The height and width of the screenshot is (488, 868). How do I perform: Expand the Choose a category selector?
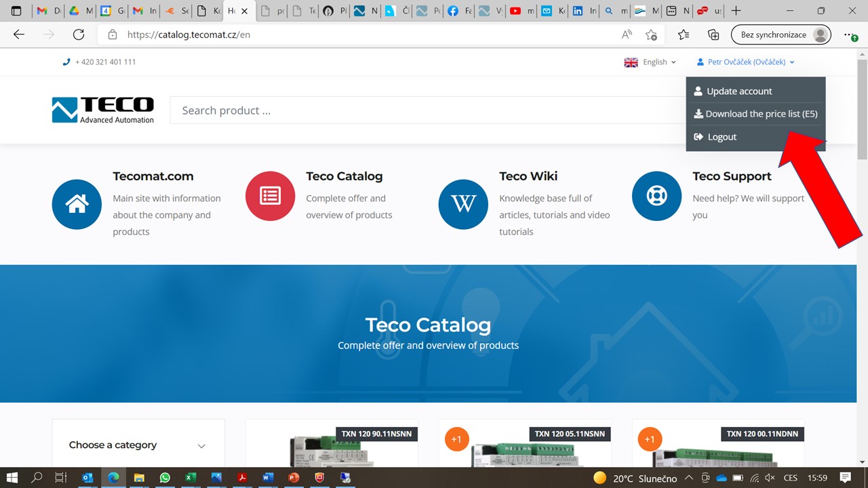click(x=138, y=445)
